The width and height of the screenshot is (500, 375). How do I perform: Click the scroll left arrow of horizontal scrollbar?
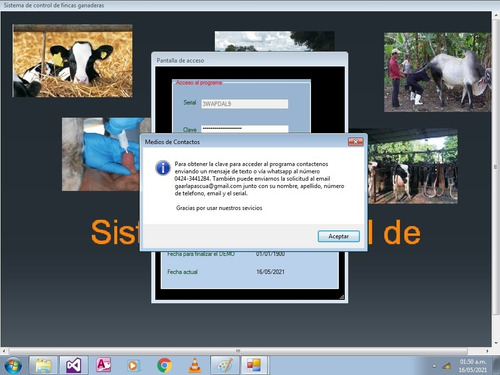4,351
